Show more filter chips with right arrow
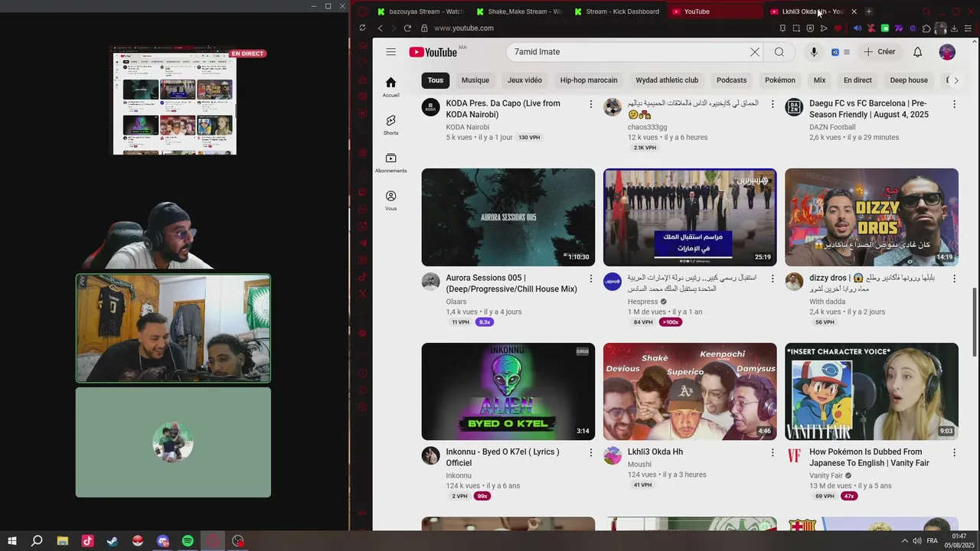Viewport: 980px width, 551px height. click(x=955, y=80)
